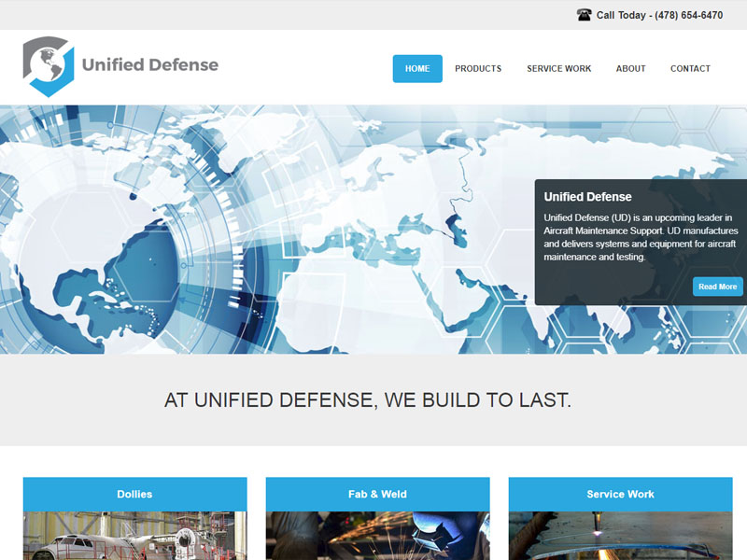Open the About page
The height and width of the screenshot is (560, 747).
pos(631,68)
